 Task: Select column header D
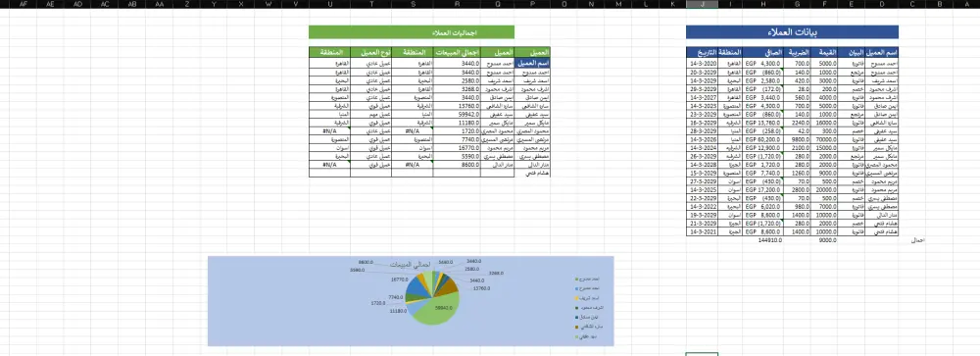pyautogui.click(x=882, y=4)
